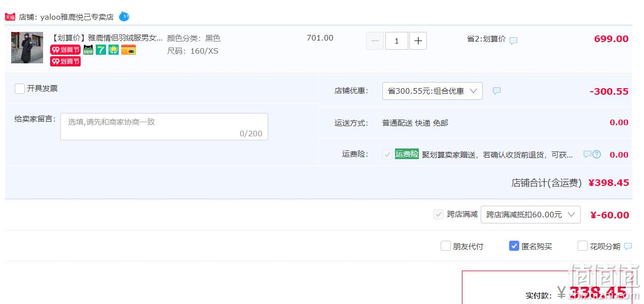
Task: Click the first 99划算节 badge
Action: tap(65, 50)
